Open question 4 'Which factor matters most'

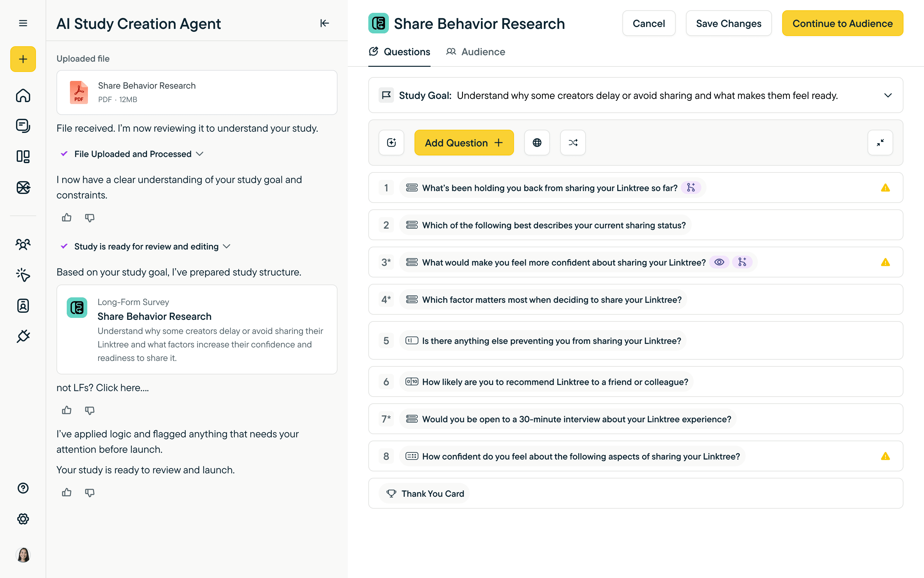pyautogui.click(x=635, y=299)
